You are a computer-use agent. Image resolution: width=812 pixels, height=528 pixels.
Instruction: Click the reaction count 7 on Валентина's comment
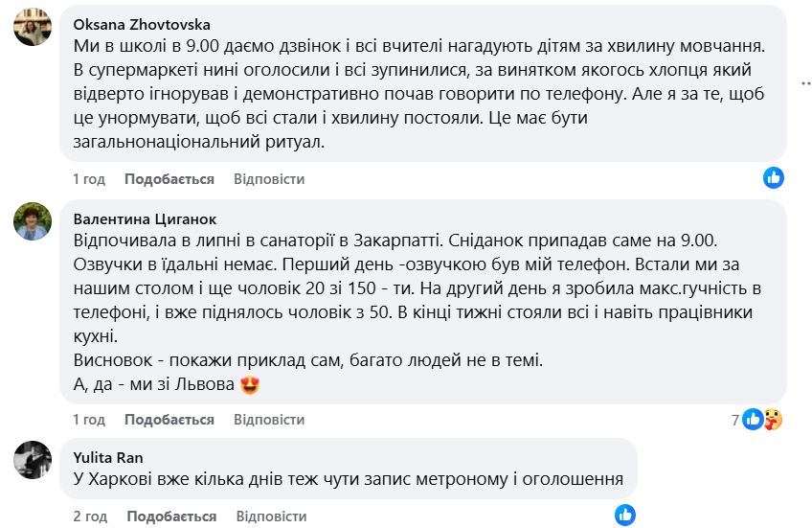tap(735, 420)
